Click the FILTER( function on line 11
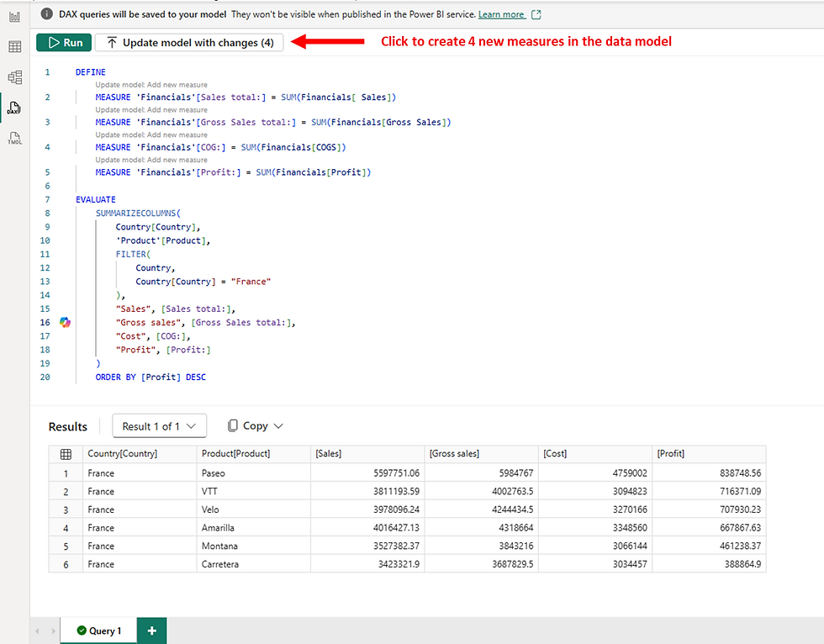The height and width of the screenshot is (644, 824). coord(133,254)
